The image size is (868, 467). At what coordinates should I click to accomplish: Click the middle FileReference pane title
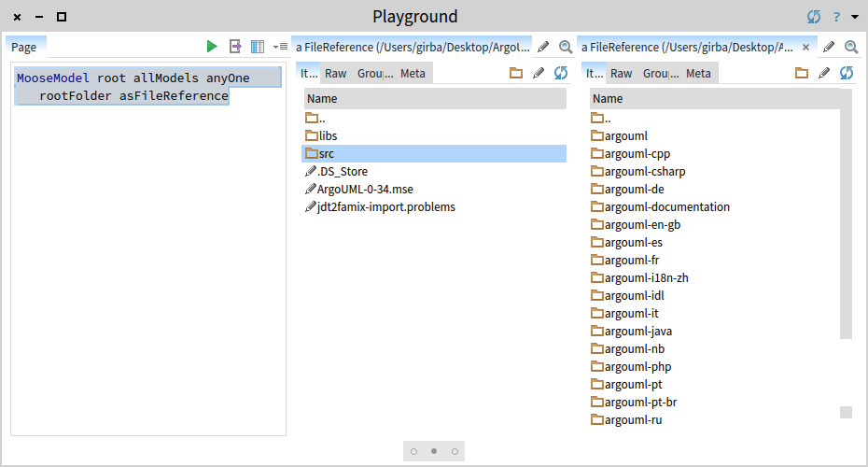click(x=413, y=47)
